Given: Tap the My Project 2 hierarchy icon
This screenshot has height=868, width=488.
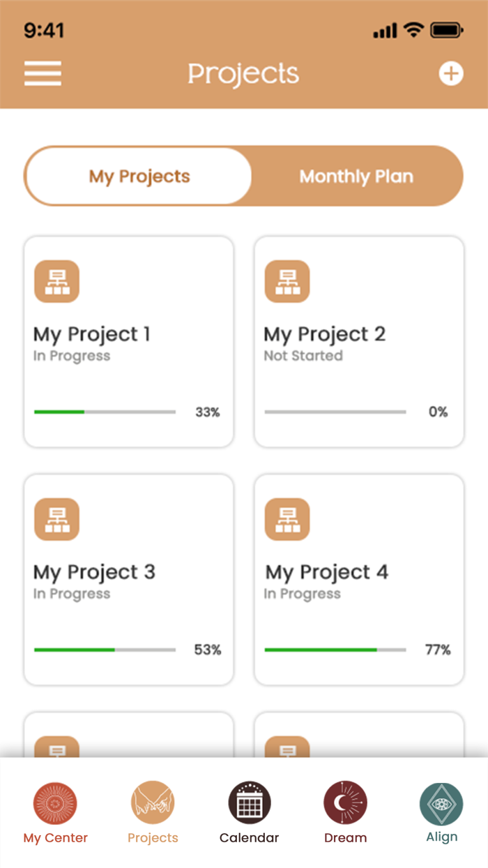Looking at the screenshot, I should click(287, 281).
